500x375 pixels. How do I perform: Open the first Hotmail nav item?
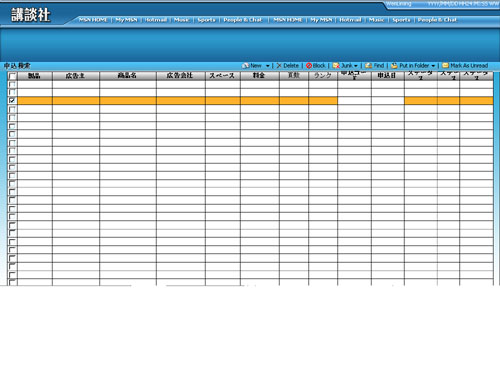[x=156, y=20]
